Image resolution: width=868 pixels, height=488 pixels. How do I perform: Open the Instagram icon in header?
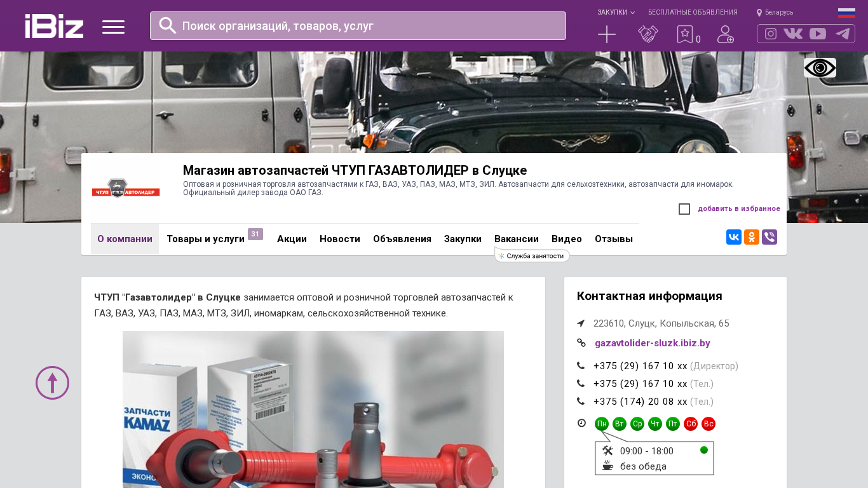click(x=771, y=34)
